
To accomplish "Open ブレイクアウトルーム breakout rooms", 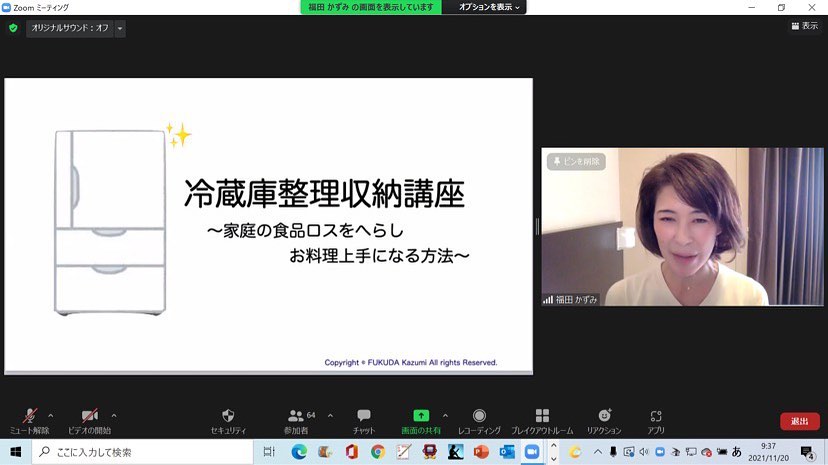I will tap(542, 416).
